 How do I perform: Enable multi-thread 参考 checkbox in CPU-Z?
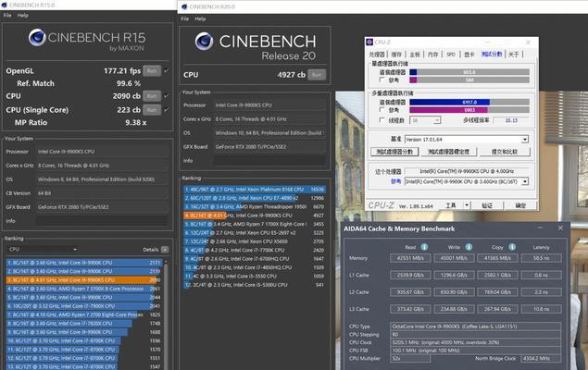coord(382,110)
